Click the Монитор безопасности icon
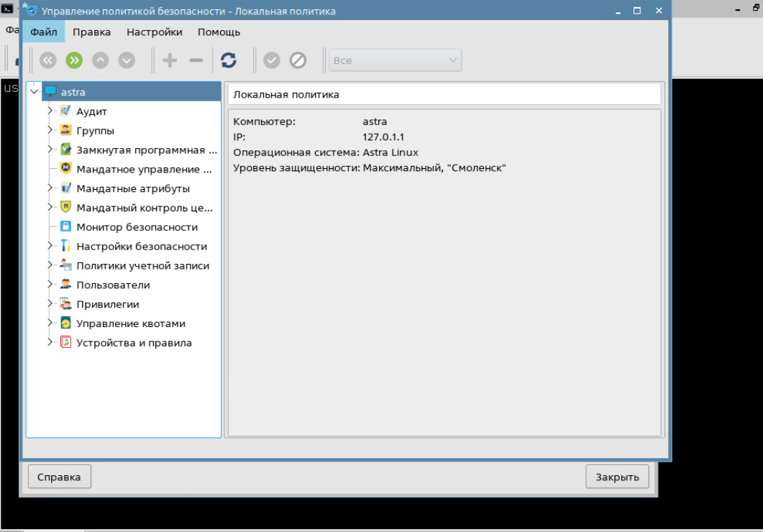The image size is (763, 532). point(65,226)
